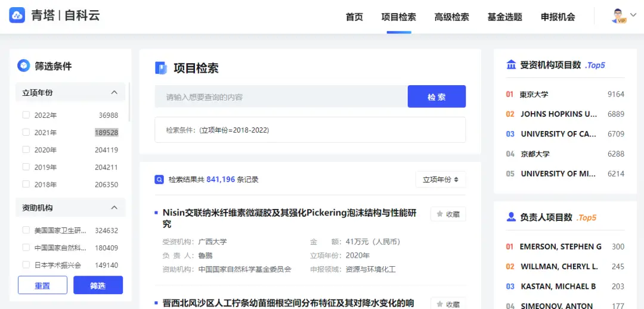Click principal name 鲁鹏

point(205,256)
